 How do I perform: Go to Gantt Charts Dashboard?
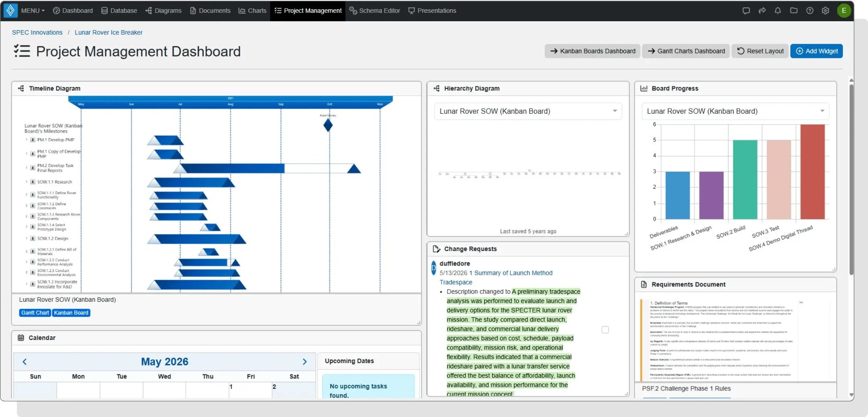(686, 51)
